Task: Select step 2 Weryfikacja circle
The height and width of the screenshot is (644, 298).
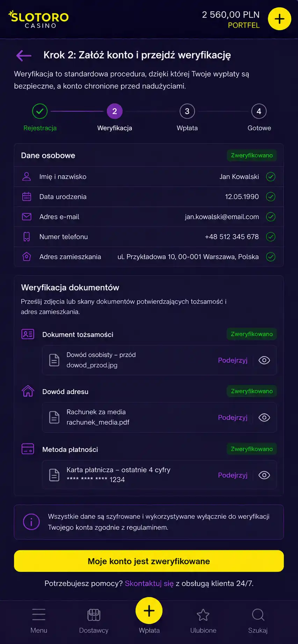Action: (115, 111)
